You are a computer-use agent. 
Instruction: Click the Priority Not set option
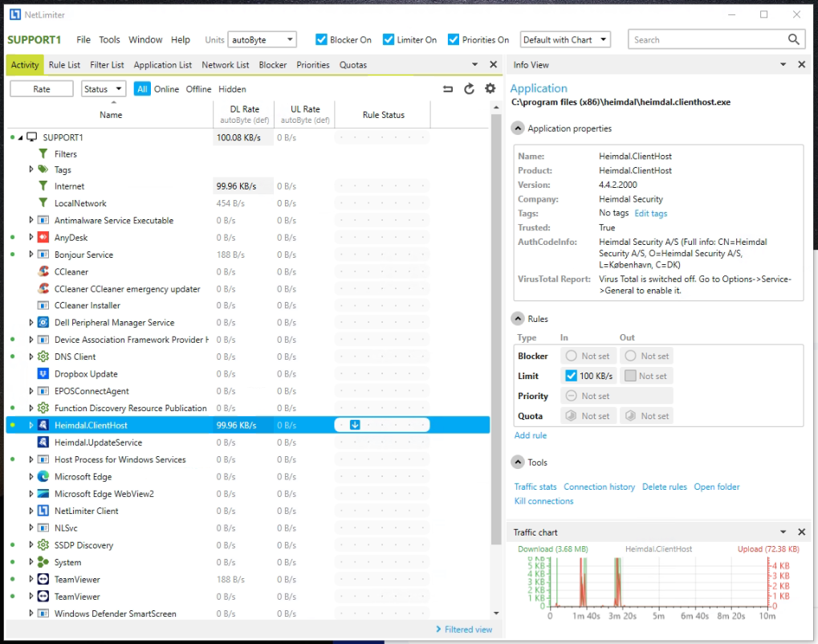(x=617, y=396)
